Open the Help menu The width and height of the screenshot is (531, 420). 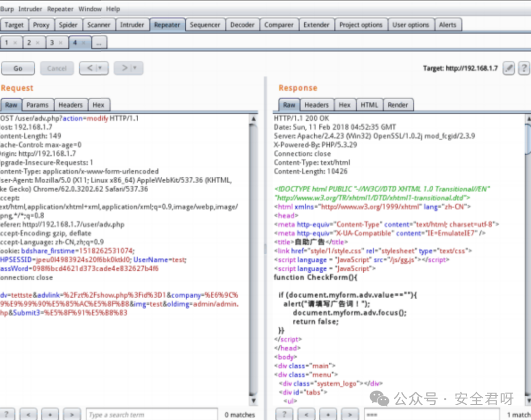click(x=113, y=9)
